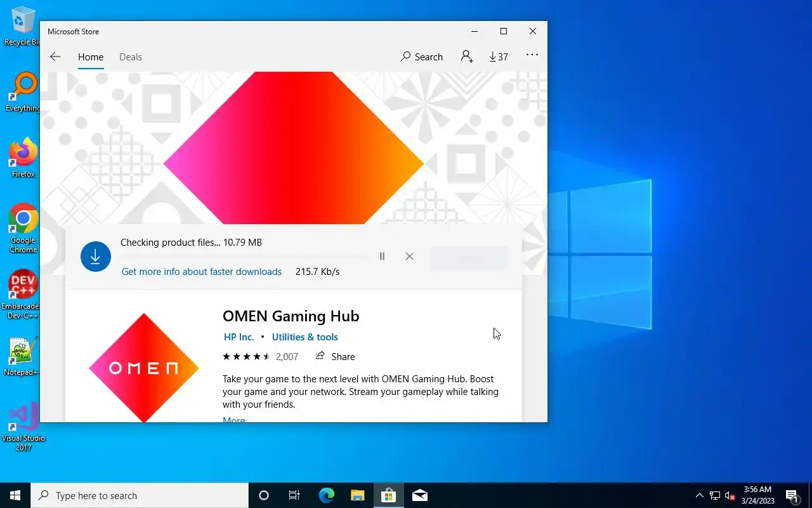Open Cortana from the taskbar circle
This screenshot has width=812, height=508.
(x=264, y=495)
